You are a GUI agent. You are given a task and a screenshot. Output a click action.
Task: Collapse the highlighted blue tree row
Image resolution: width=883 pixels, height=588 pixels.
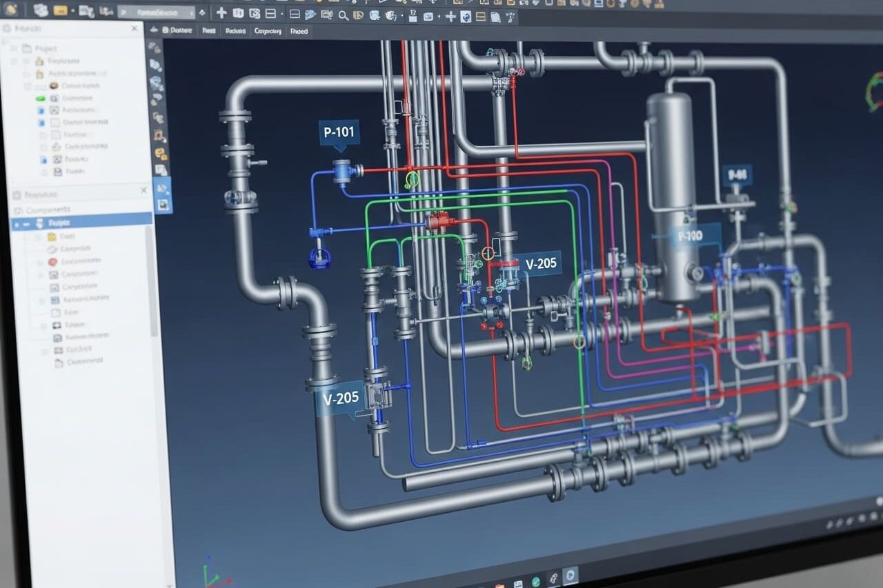tap(26, 223)
